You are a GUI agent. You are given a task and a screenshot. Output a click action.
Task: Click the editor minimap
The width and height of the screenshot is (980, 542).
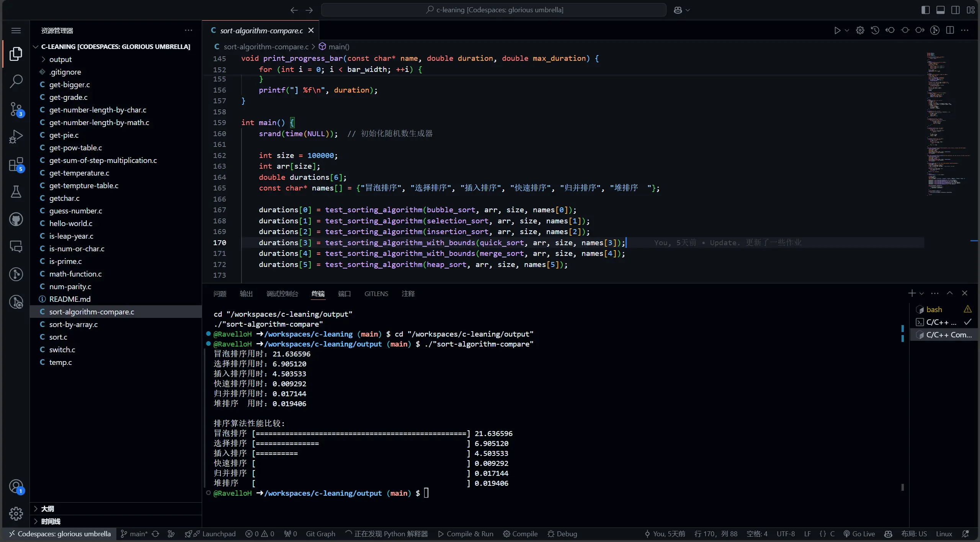(948, 124)
